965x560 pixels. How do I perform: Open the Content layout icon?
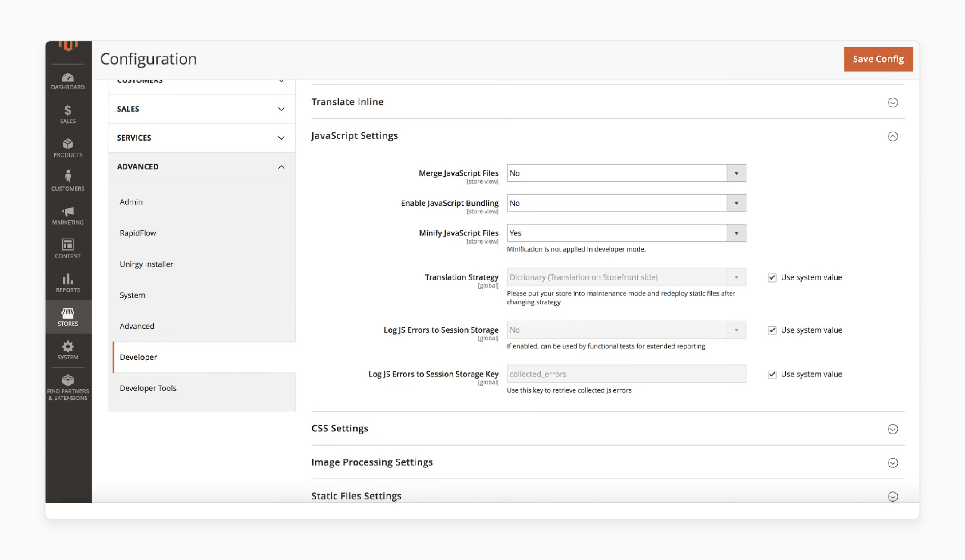68,249
